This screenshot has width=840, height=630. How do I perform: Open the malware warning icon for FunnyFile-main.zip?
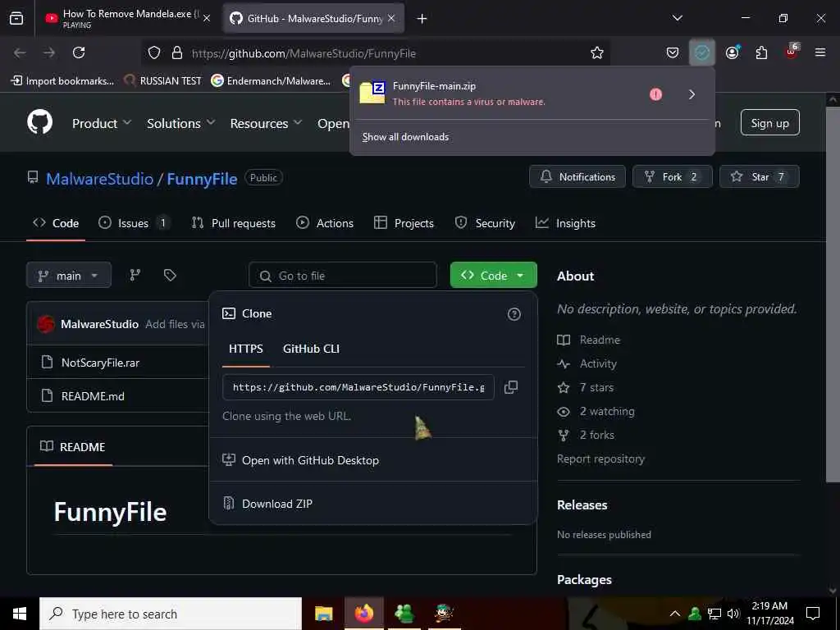click(655, 94)
